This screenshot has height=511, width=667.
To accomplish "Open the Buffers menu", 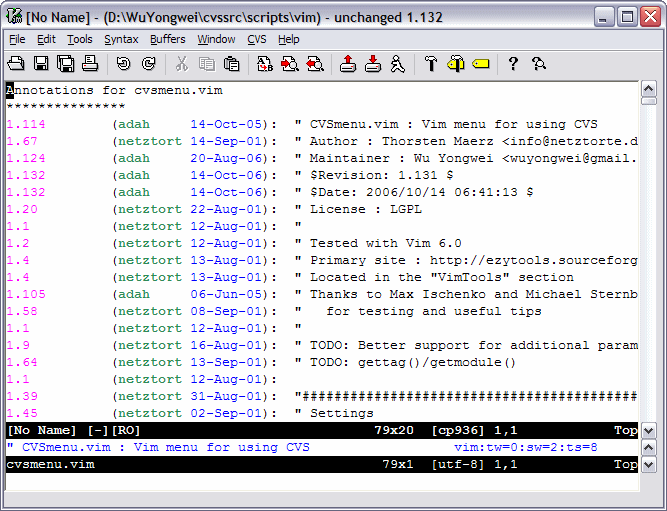I will [168, 39].
